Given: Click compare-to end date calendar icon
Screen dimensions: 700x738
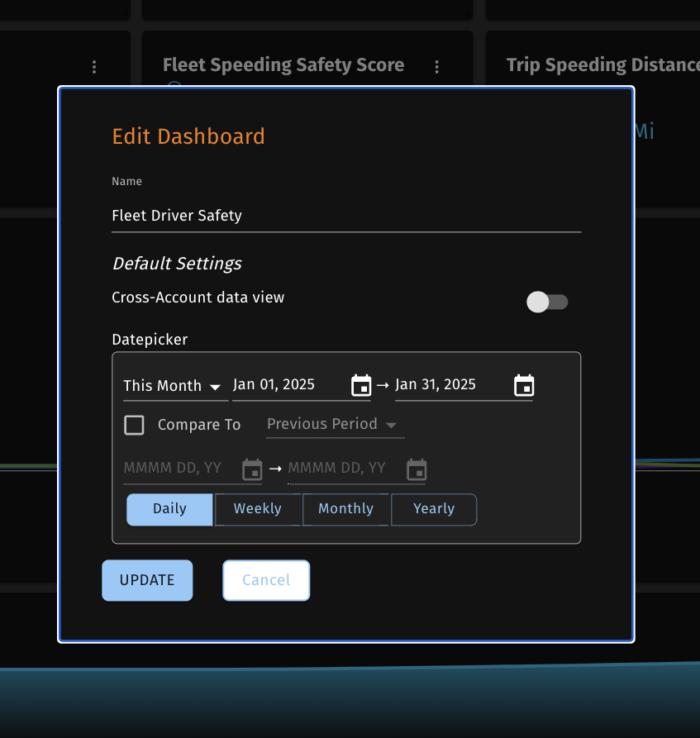Looking at the screenshot, I should coord(417,469).
